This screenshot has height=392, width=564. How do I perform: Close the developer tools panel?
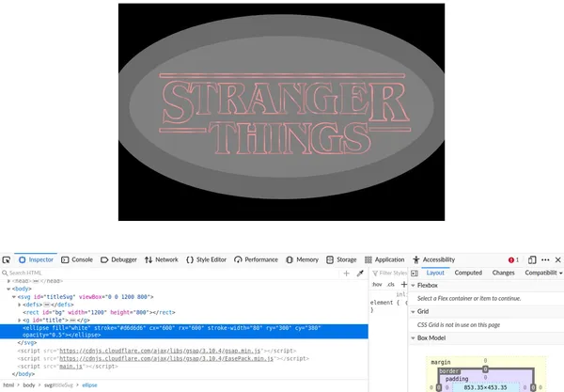coord(557,259)
